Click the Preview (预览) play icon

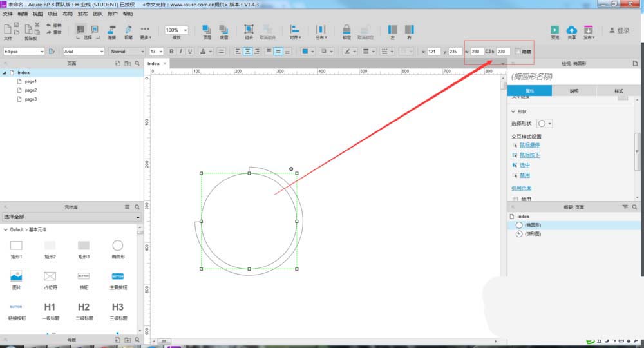pos(555,30)
